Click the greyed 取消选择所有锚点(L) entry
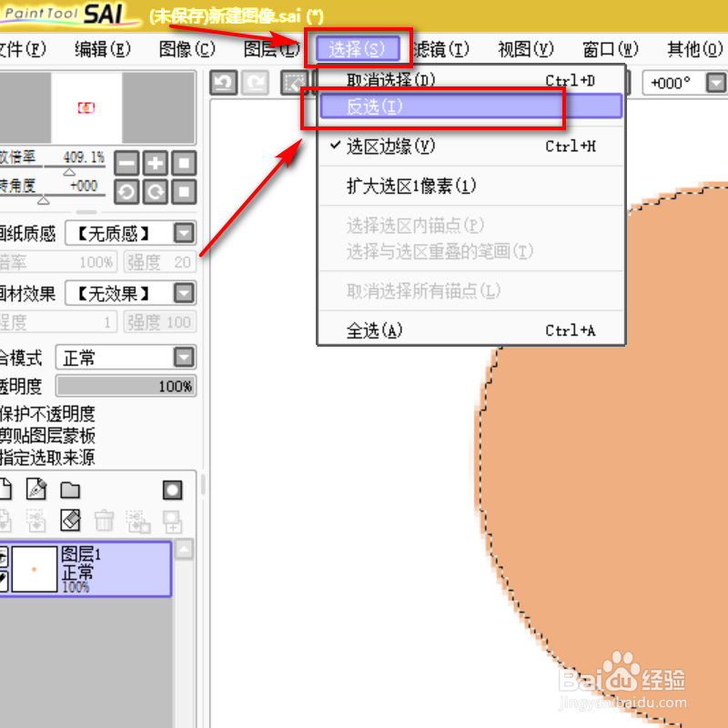The width and height of the screenshot is (728, 728). [x=470, y=291]
